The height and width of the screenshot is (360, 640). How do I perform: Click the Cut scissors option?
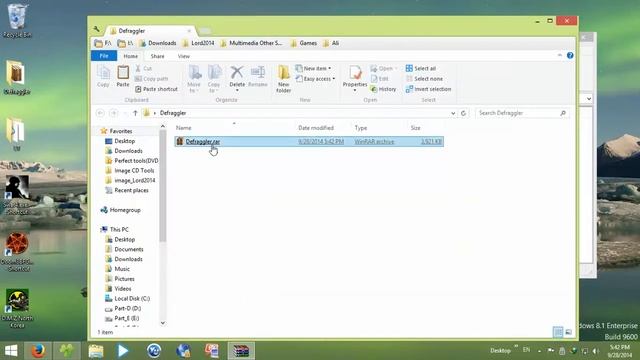[143, 68]
